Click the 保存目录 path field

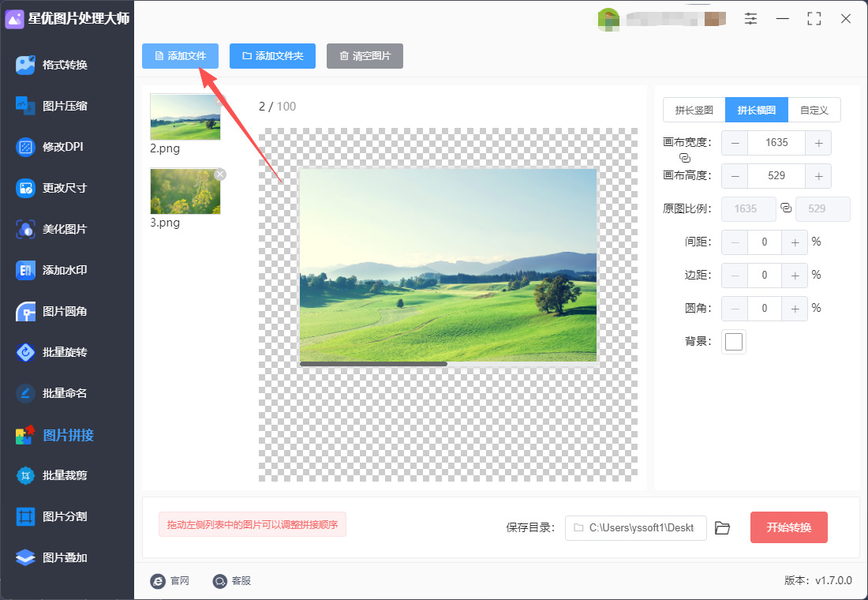pyautogui.click(x=636, y=528)
